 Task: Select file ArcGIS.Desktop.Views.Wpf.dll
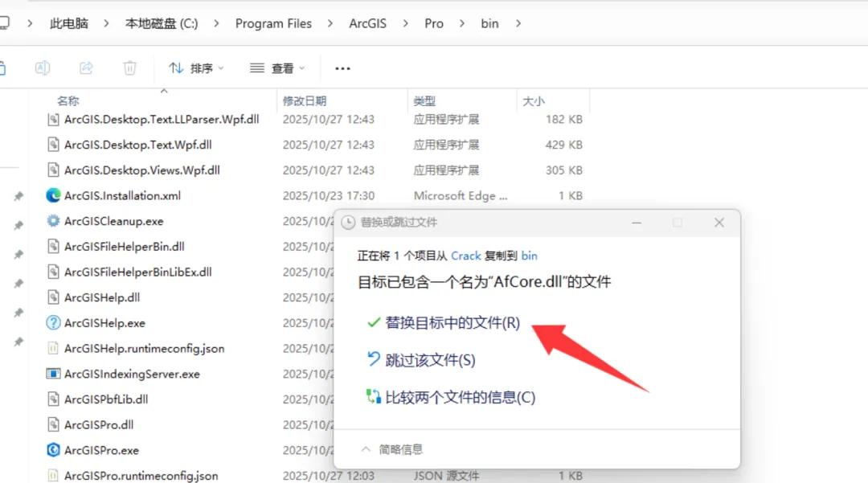141,170
